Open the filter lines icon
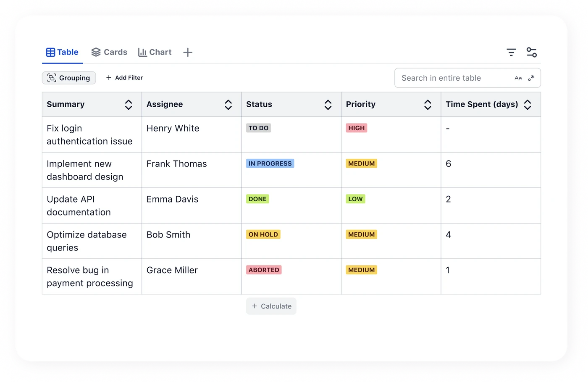 point(511,53)
